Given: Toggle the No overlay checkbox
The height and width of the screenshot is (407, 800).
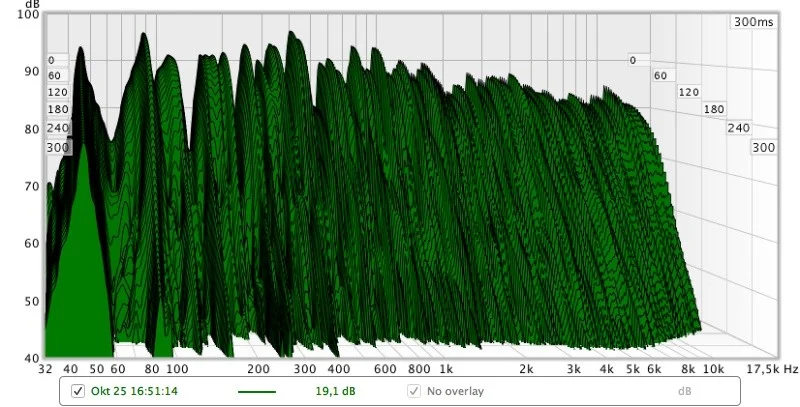Looking at the screenshot, I should pos(414,391).
